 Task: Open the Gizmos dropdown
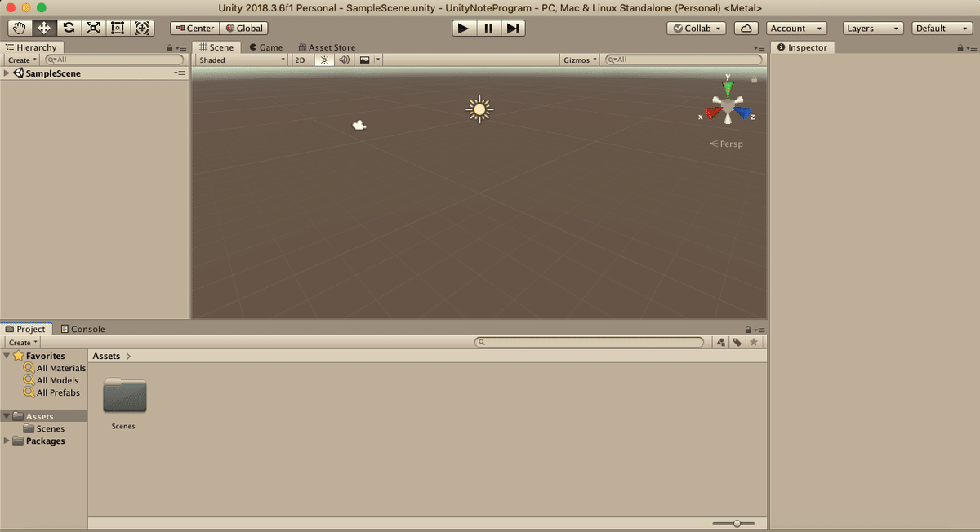(581, 60)
